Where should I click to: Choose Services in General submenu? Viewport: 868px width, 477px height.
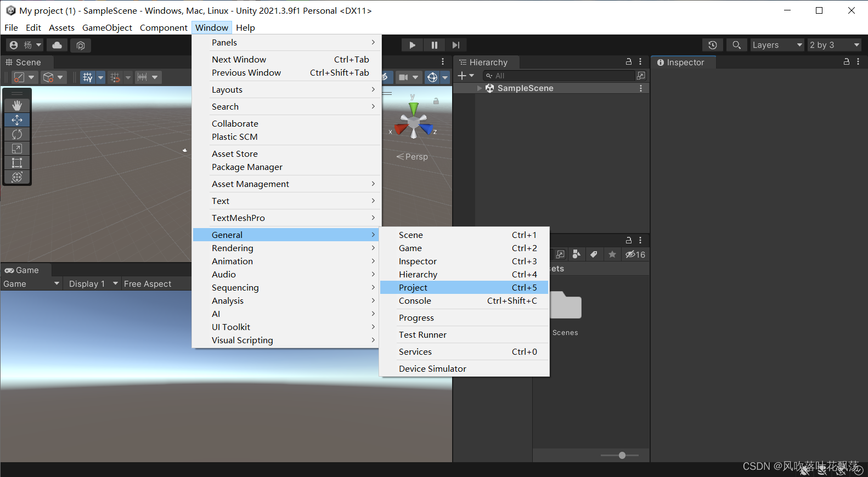coord(464,351)
